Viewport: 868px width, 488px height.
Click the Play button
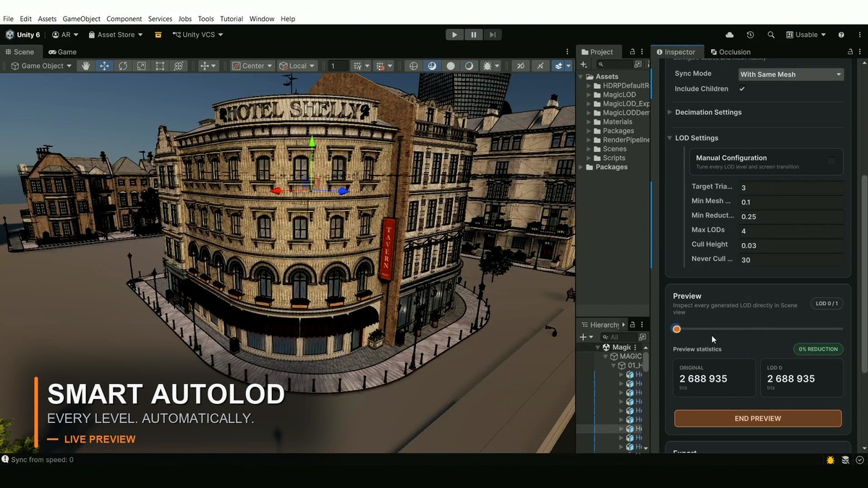454,35
